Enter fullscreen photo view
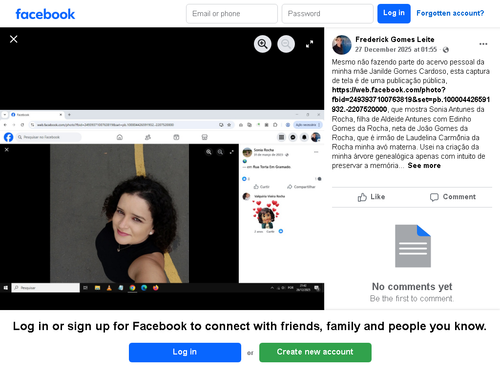 pyautogui.click(x=310, y=44)
